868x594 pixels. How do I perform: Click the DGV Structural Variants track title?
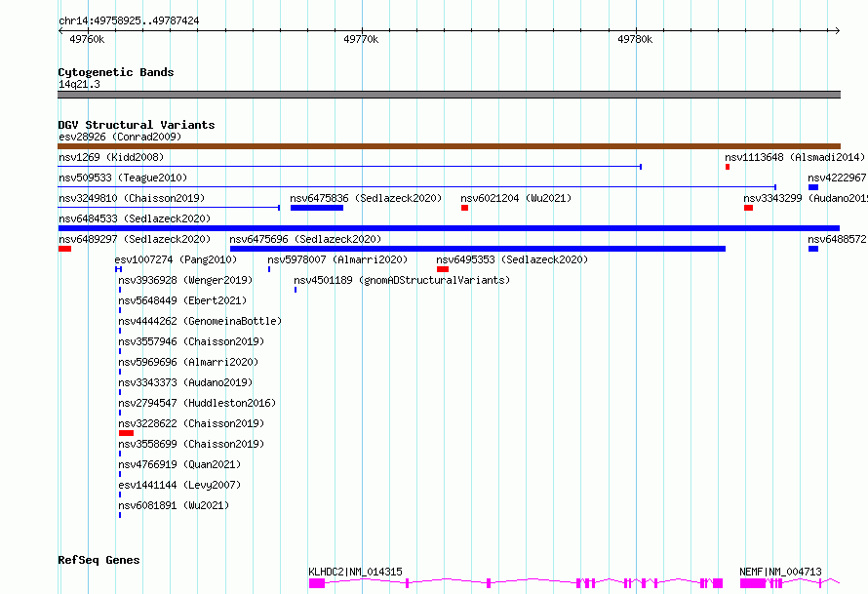click(x=137, y=125)
